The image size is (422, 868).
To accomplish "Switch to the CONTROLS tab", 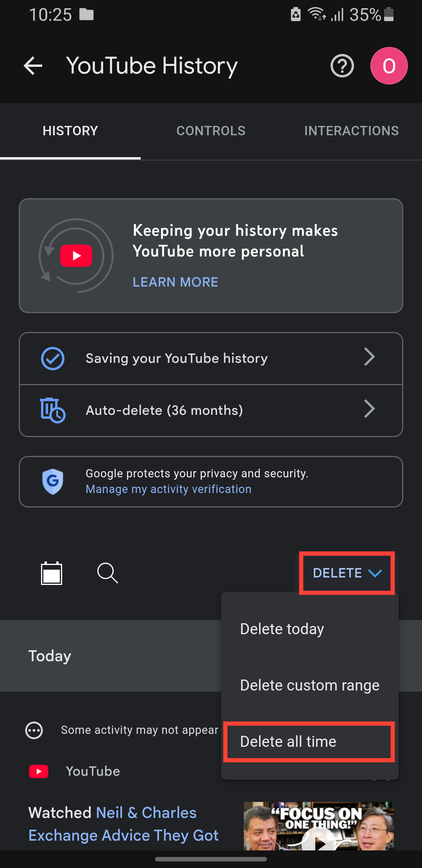I will point(211,131).
